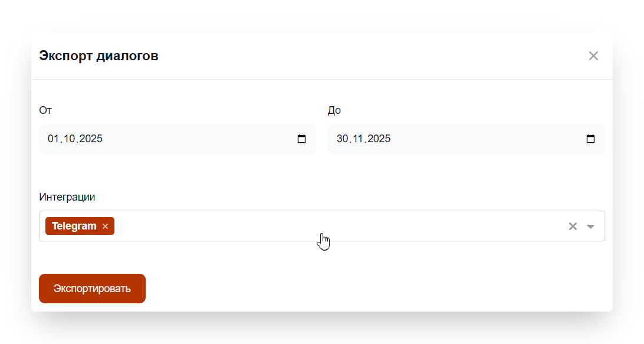Screen dimensions: 644x344
Task: Click the Telegram tag label
Action: [74, 226]
